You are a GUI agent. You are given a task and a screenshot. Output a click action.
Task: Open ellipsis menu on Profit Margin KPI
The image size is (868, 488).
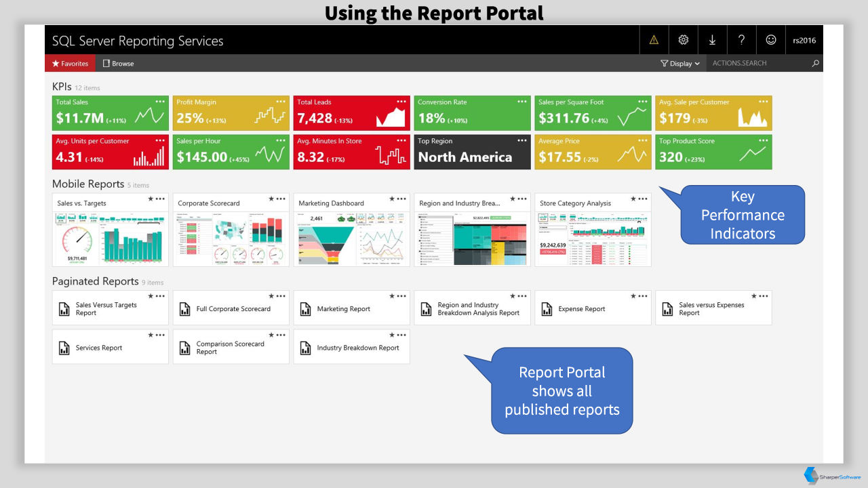[x=281, y=102]
